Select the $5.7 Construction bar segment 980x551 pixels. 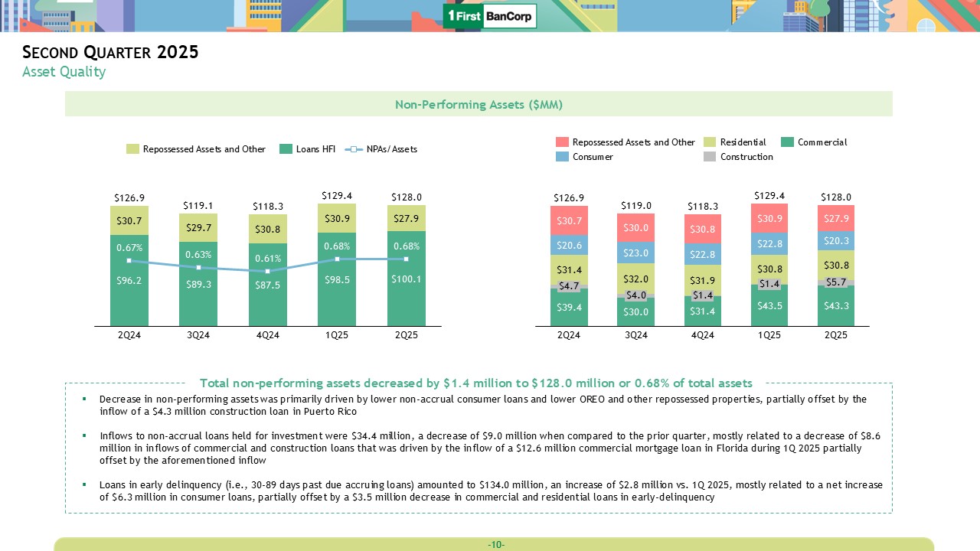pyautogui.click(x=835, y=282)
